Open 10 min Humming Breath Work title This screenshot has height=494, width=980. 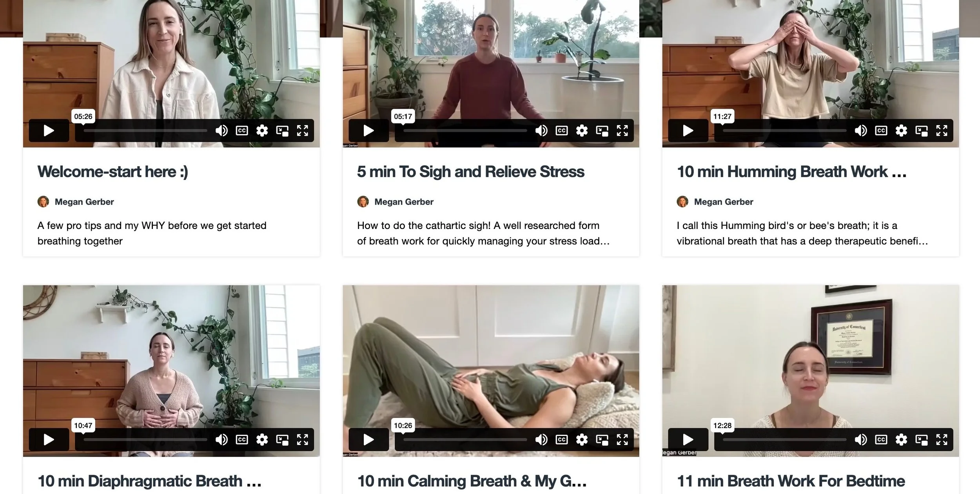click(x=791, y=172)
